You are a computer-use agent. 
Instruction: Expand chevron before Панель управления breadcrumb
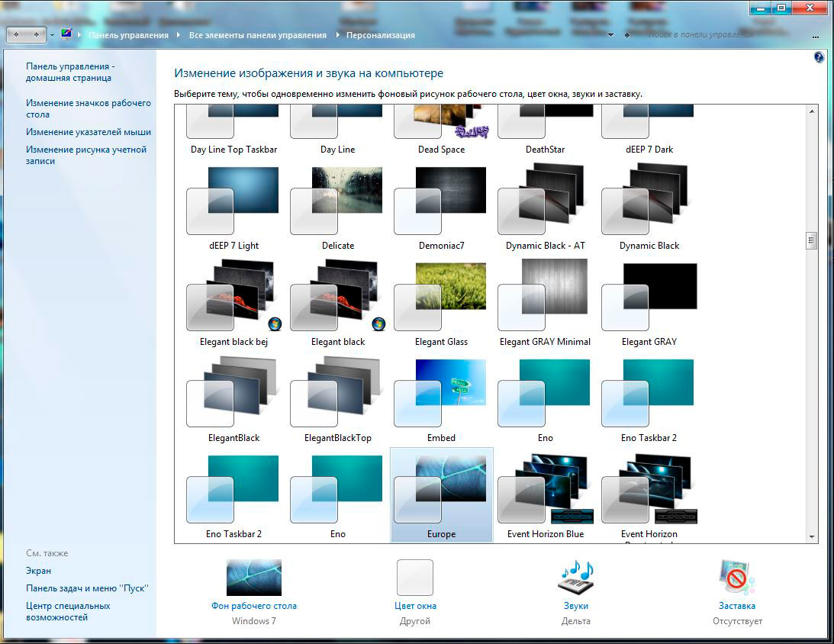[x=79, y=35]
